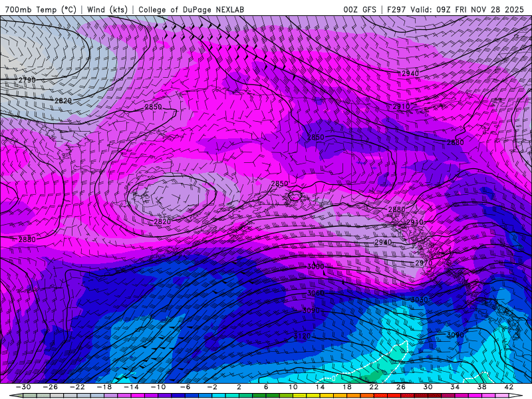Click the "00Z GFS" model run label
The height and width of the screenshot is (399, 532).
[x=360, y=9]
